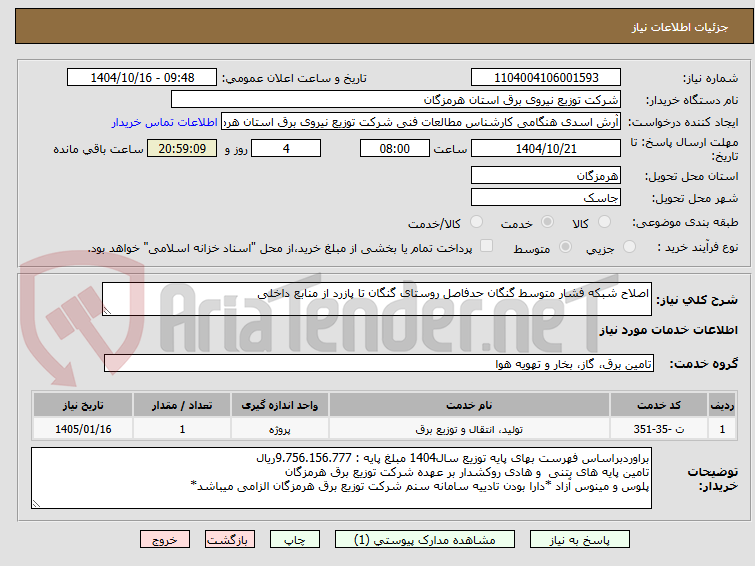Click the کد خدمت column header
Viewport: 755px width, 566px height.
click(x=658, y=405)
